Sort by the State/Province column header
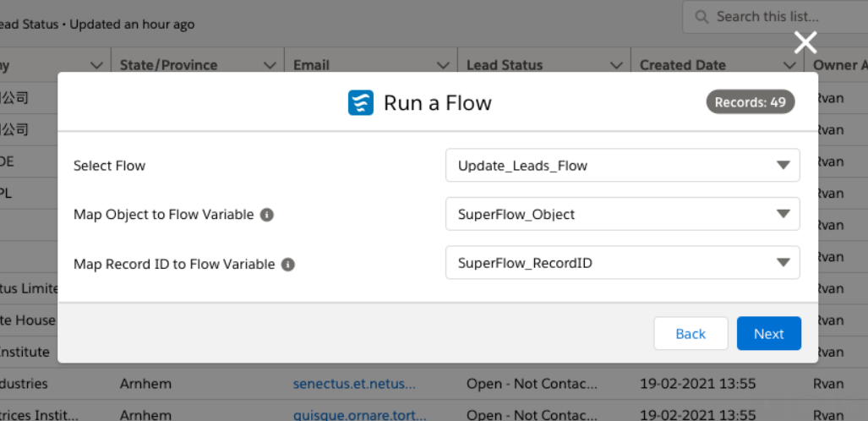This screenshot has height=421, width=868. coord(168,65)
